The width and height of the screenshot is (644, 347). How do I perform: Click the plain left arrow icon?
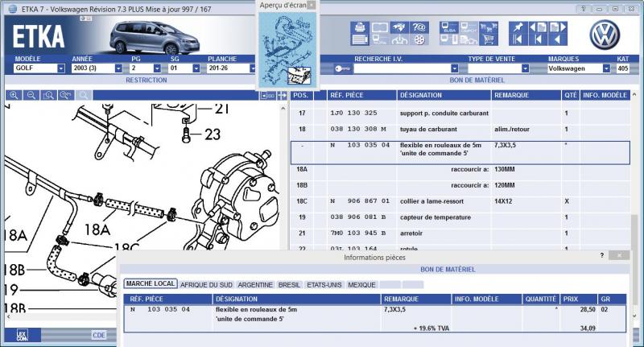pyautogui.click(x=557, y=39)
